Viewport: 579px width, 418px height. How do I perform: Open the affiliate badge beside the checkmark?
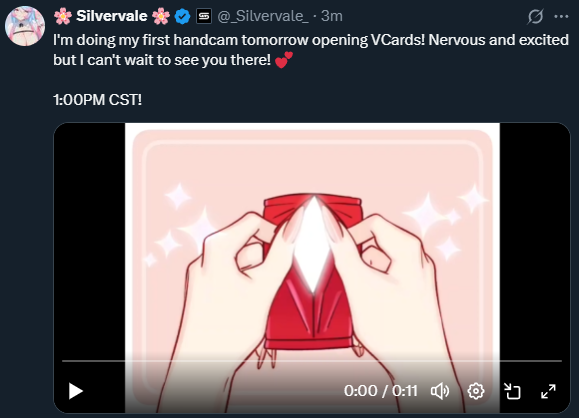pos(204,16)
